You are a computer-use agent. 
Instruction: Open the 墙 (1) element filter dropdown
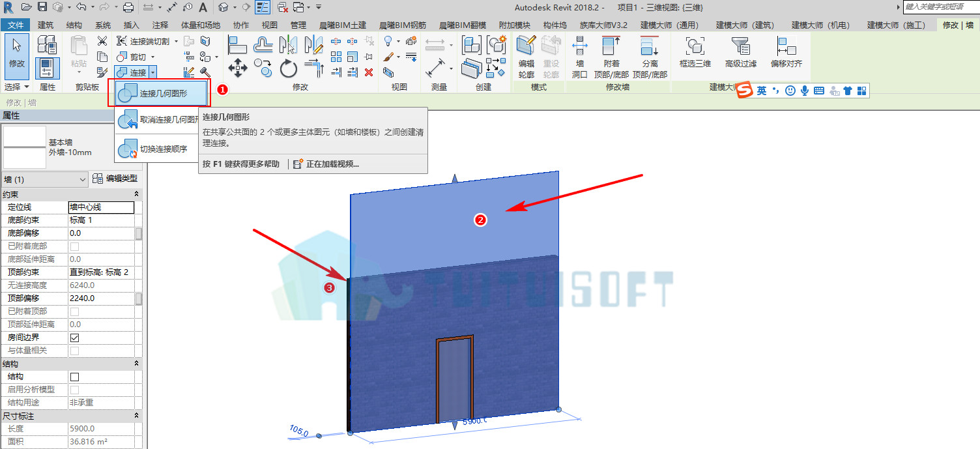click(45, 179)
